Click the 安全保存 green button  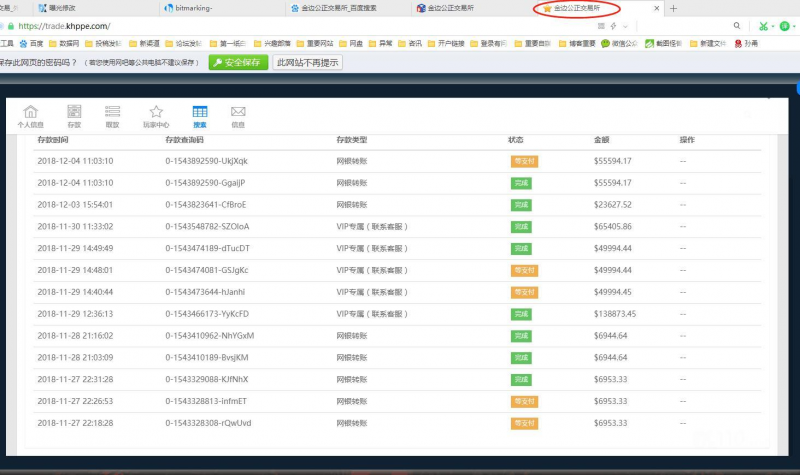[x=238, y=62]
